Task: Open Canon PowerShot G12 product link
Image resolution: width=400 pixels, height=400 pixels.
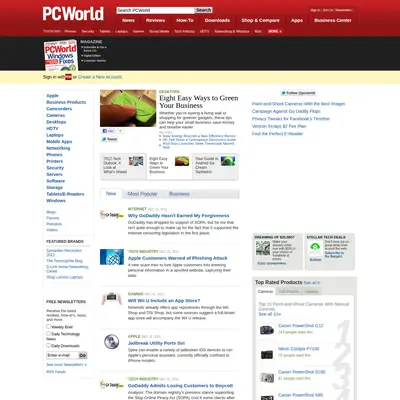Action: tap(301, 326)
